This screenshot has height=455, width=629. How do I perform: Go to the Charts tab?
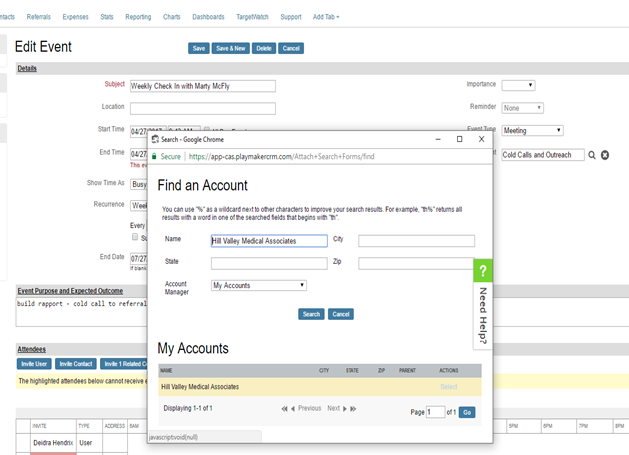[172, 17]
